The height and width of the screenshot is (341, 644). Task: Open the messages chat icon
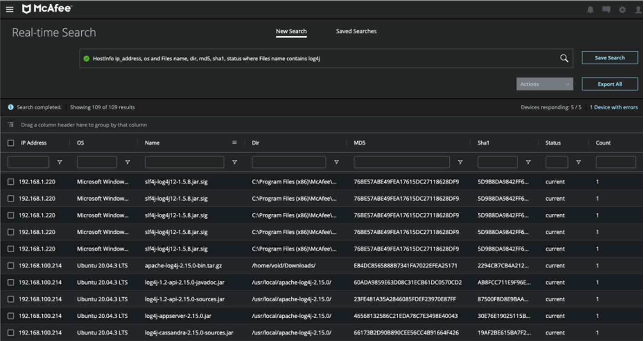606,9
